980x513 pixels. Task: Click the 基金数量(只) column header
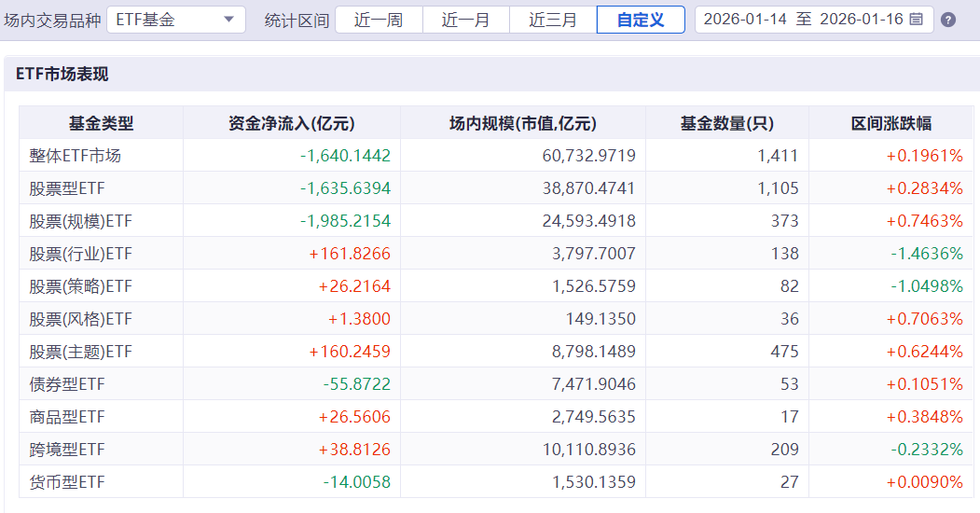[727, 123]
